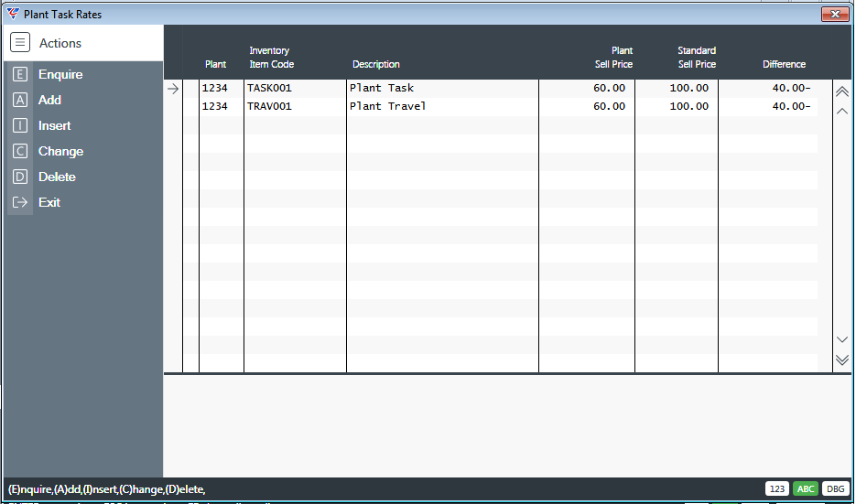The width and height of the screenshot is (856, 504).
Task: Click the Difference column header
Action: coord(784,64)
